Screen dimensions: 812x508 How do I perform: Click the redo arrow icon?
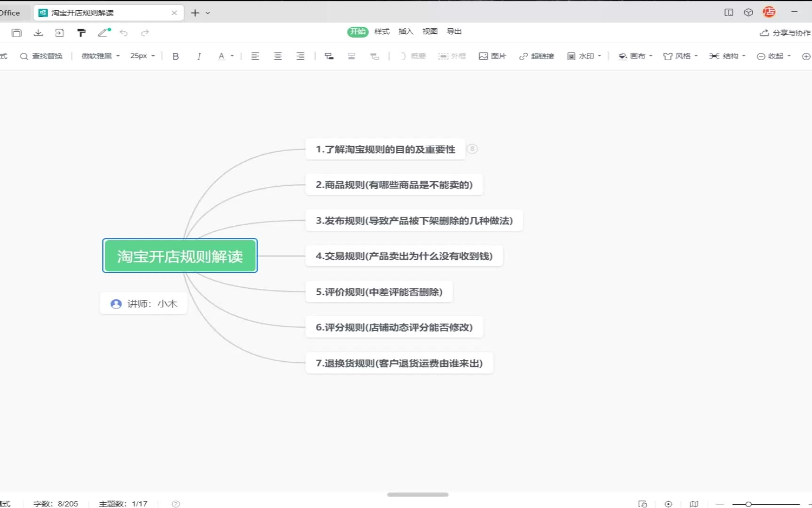[145, 32]
